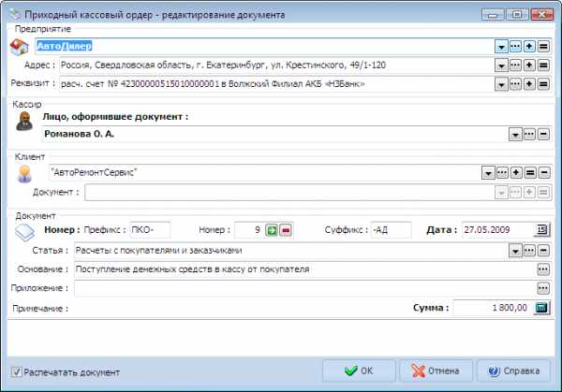The width and height of the screenshot is (562, 392).
Task: Open the calendar picker for Дата
Action: click(541, 230)
